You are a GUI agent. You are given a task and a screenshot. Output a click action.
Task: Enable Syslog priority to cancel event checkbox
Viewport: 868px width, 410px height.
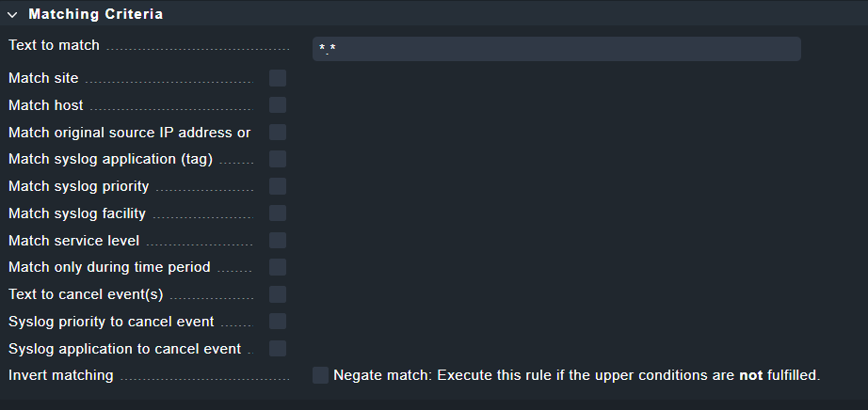(x=278, y=322)
